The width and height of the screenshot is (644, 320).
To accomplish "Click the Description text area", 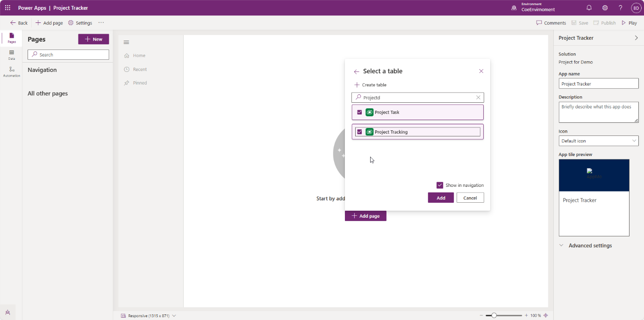I will click(599, 113).
